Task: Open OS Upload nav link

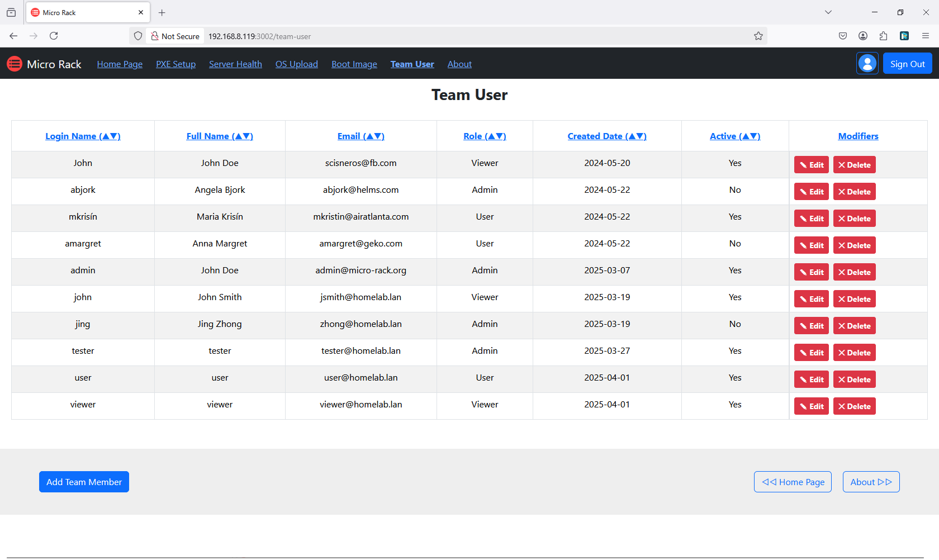Action: click(296, 64)
